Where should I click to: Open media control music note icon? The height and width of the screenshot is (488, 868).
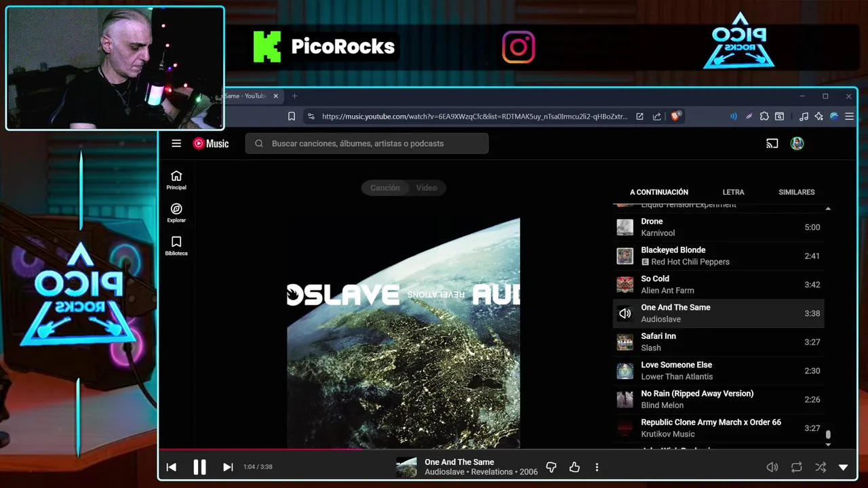pos(804,117)
